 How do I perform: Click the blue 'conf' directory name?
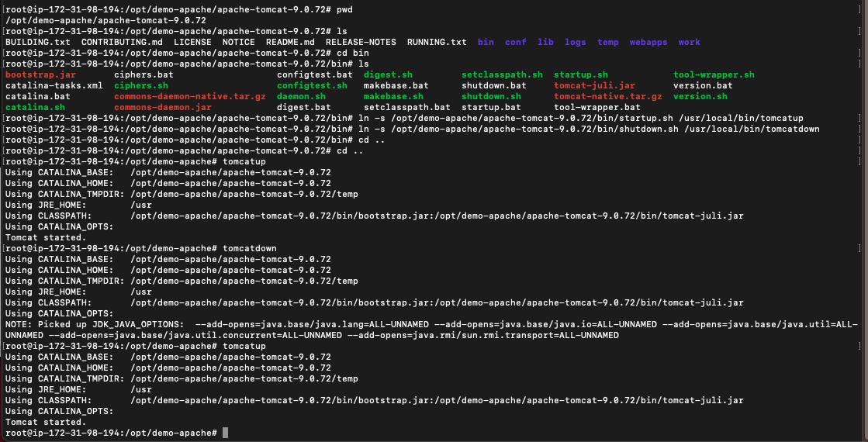(x=515, y=42)
